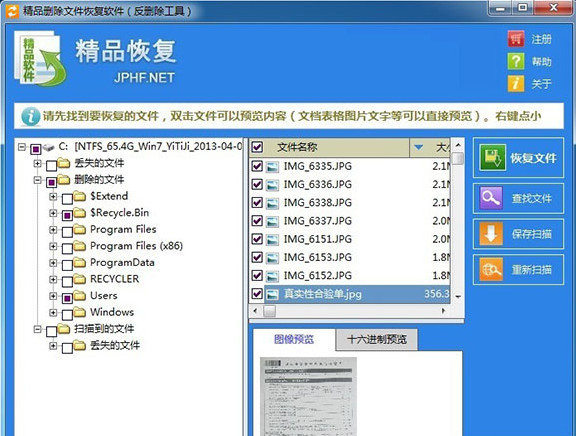Collapse the C: drive tree node

[x=22, y=147]
